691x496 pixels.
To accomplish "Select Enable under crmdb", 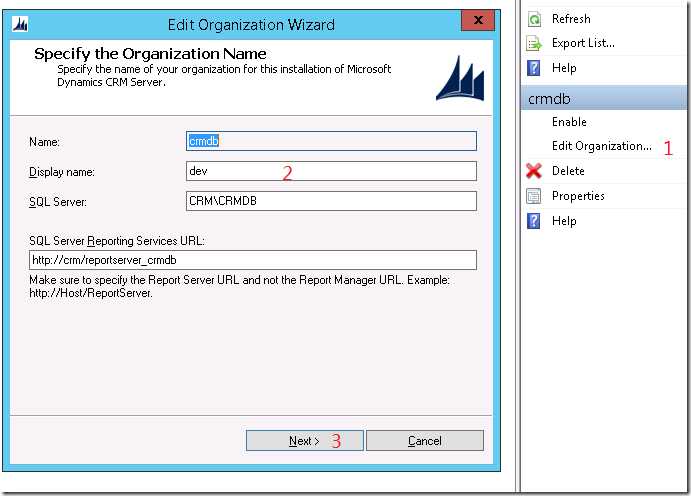I will click(569, 122).
